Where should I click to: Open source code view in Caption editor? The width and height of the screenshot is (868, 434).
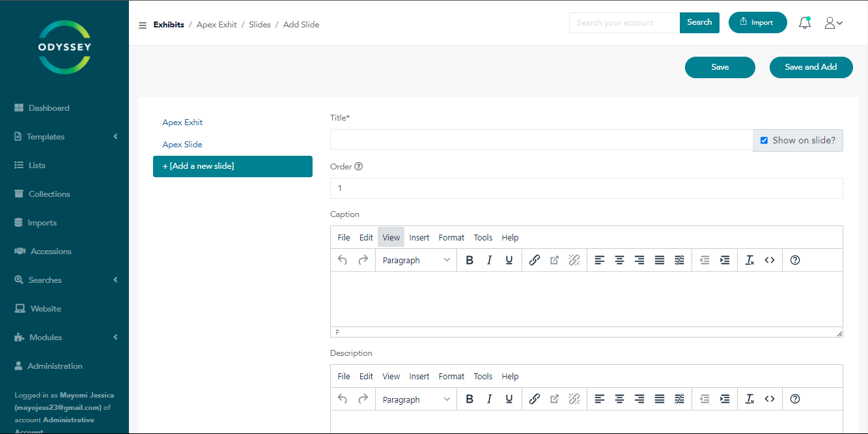[x=770, y=260]
